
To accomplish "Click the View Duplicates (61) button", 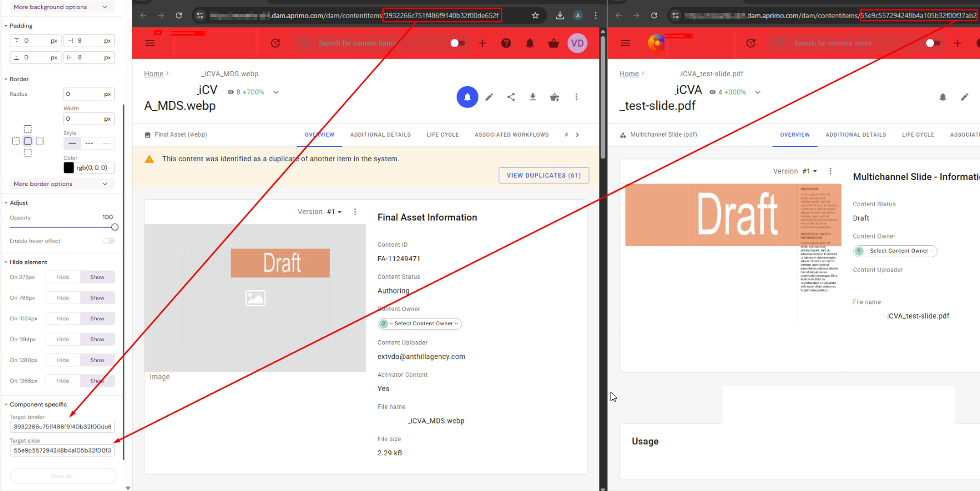I will coord(544,176).
